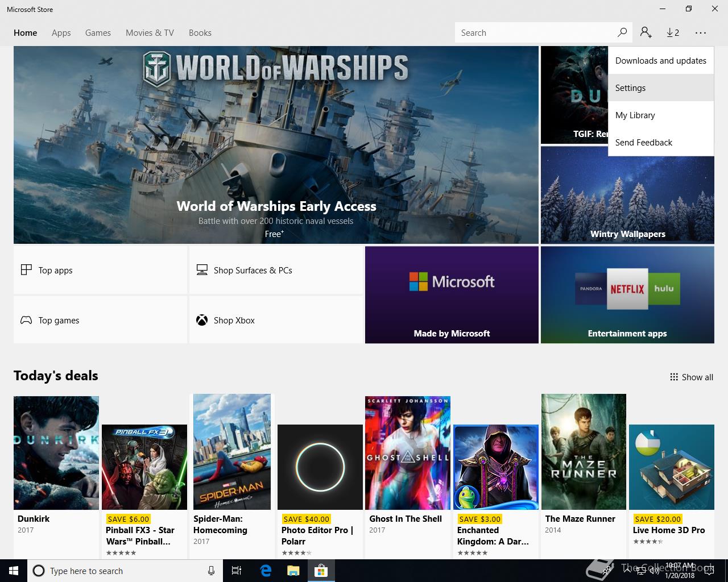
Task: Click the Shop Surfaces & PCs monitor icon
Action: point(202,270)
